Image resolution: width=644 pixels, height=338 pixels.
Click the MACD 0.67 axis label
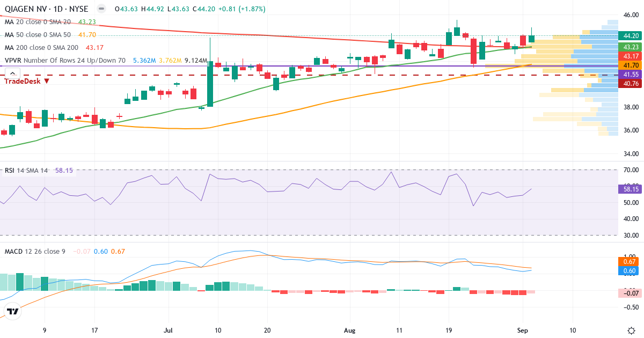(627, 262)
